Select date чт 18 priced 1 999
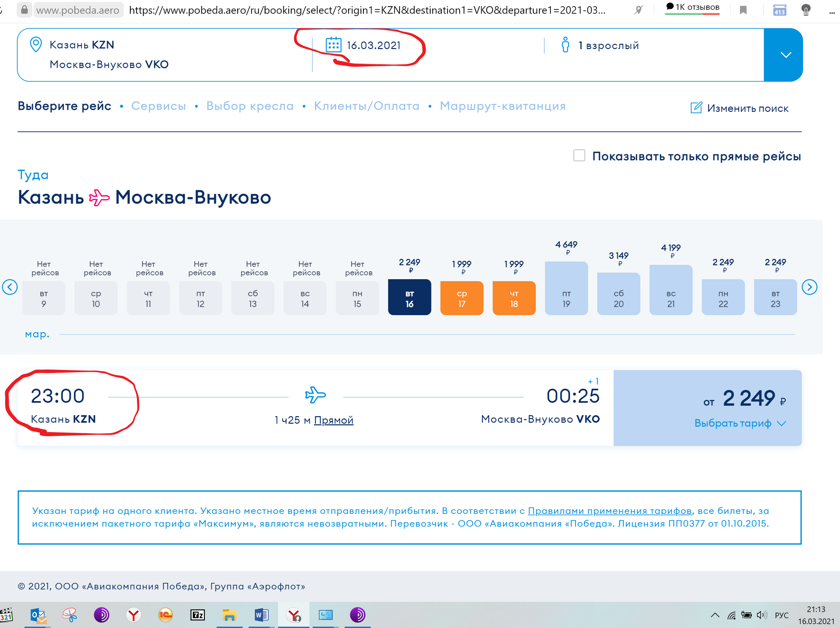The width and height of the screenshot is (840, 628). [514, 298]
